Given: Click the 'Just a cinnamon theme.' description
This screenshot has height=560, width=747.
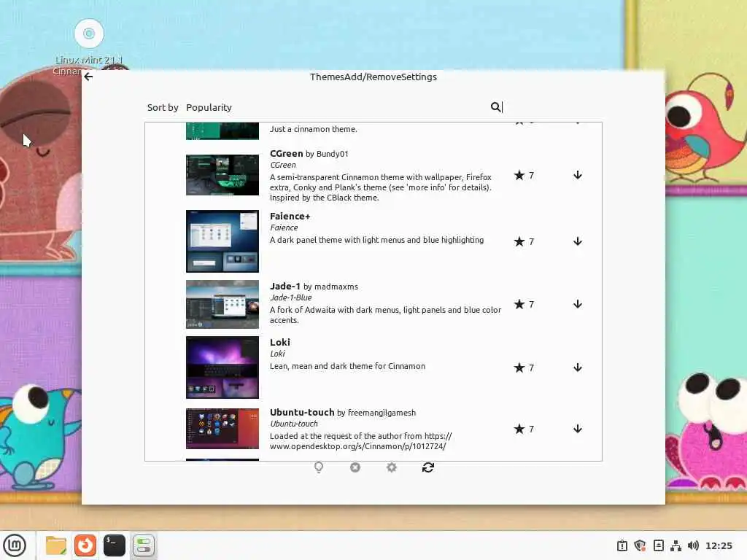Looking at the screenshot, I should point(314,129).
